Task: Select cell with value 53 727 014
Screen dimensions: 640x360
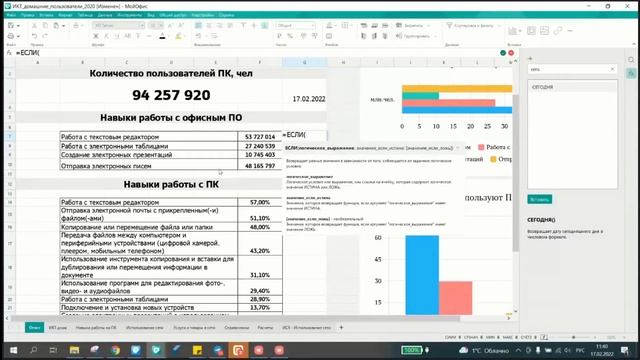Action: (260, 137)
